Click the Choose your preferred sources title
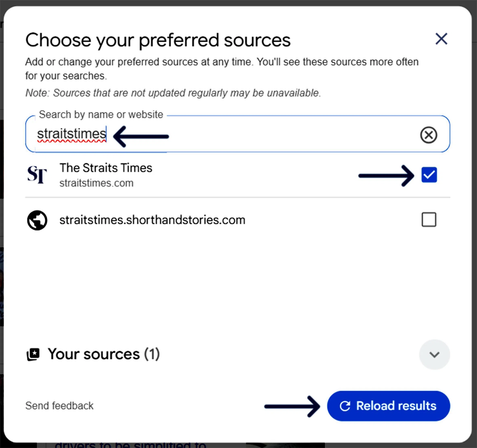Screen dimensions: 477x448 [158, 40]
